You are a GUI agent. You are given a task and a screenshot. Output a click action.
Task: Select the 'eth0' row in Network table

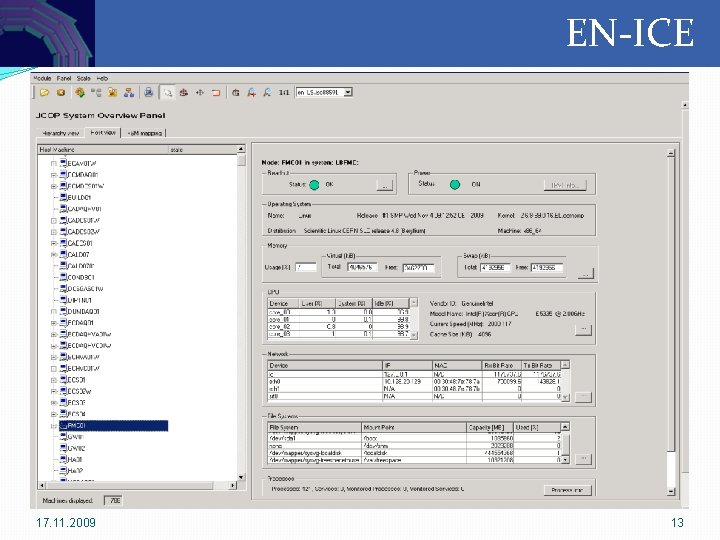point(414,382)
